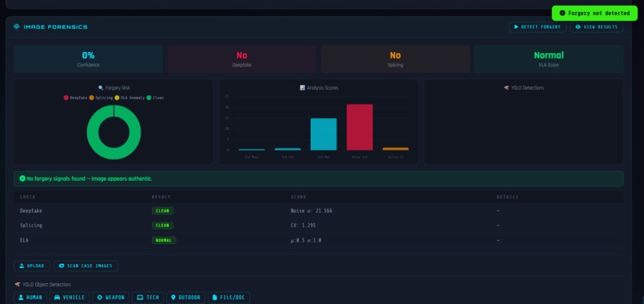Click the Splicing No stat card
Image resolution: width=644 pixels, height=304 pixels.
395,59
